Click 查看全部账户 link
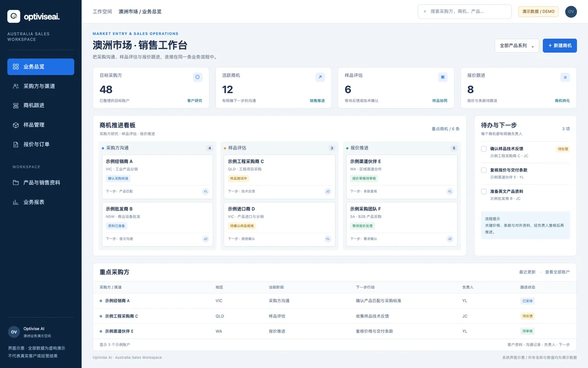 [x=557, y=272]
